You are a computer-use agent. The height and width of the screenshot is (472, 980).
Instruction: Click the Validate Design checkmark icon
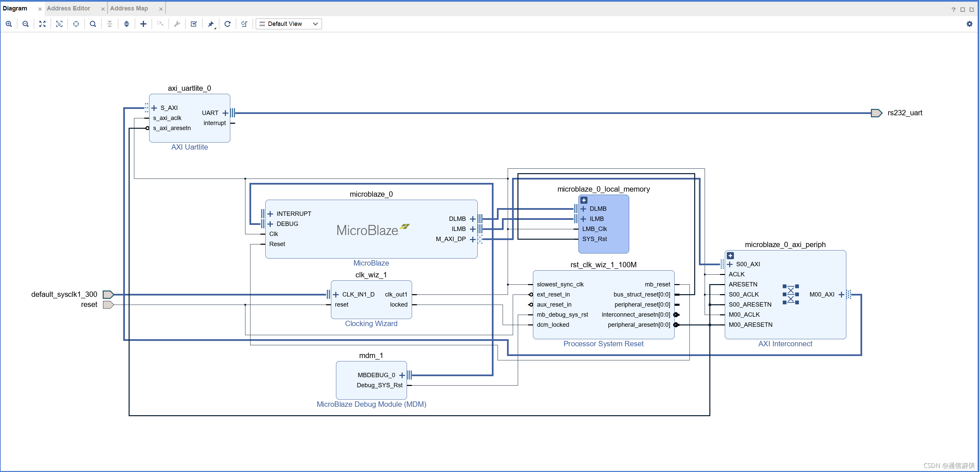194,24
